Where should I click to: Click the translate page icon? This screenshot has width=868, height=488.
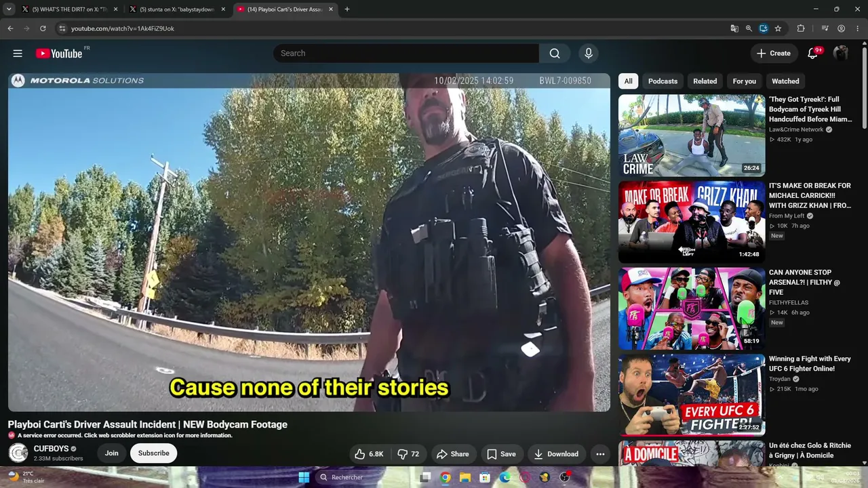click(734, 28)
